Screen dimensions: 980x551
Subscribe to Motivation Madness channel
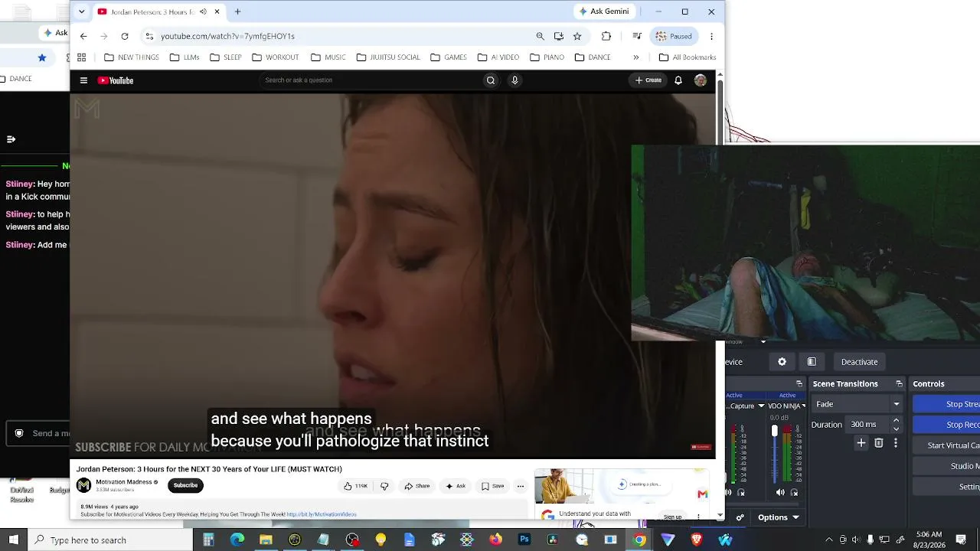point(185,485)
